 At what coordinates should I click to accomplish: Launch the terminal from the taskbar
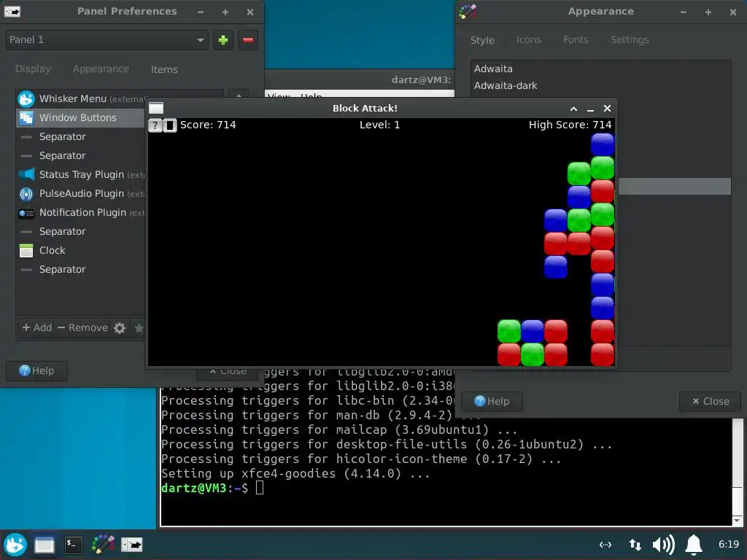pos(74,545)
